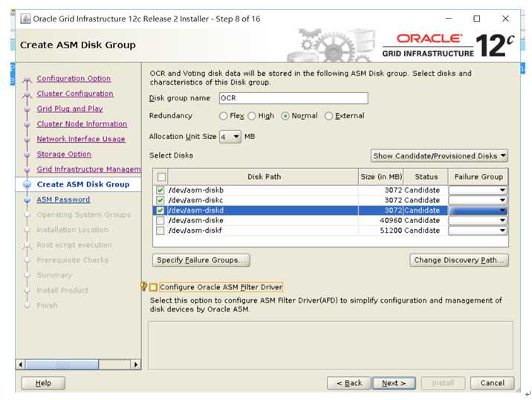Click the sidebar horizontal scrollbar thumb
The width and height of the screenshot is (532, 400).
62,365
